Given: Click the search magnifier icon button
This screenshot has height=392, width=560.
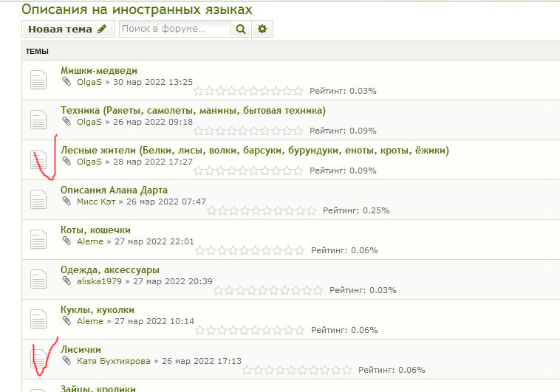Looking at the screenshot, I should pyautogui.click(x=241, y=30).
